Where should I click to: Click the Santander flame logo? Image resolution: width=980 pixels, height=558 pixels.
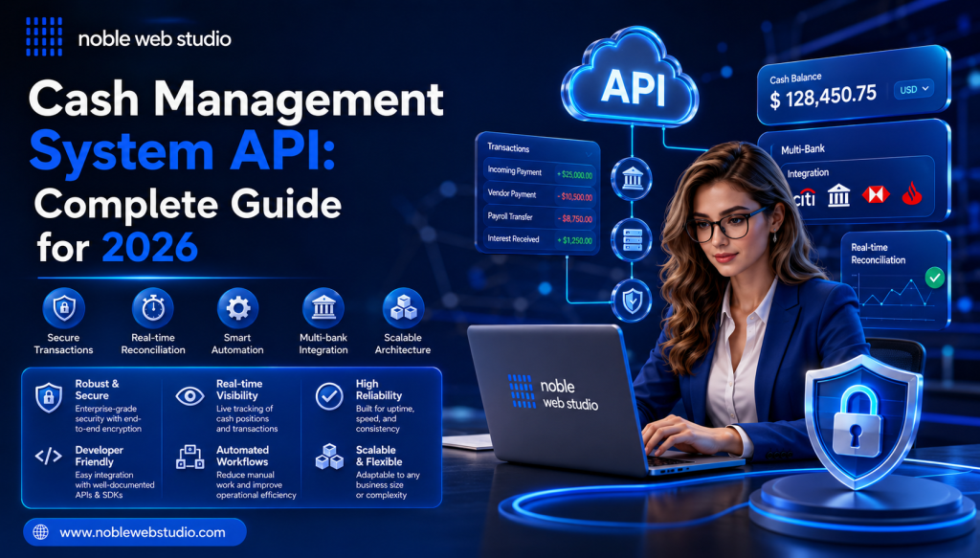click(912, 193)
